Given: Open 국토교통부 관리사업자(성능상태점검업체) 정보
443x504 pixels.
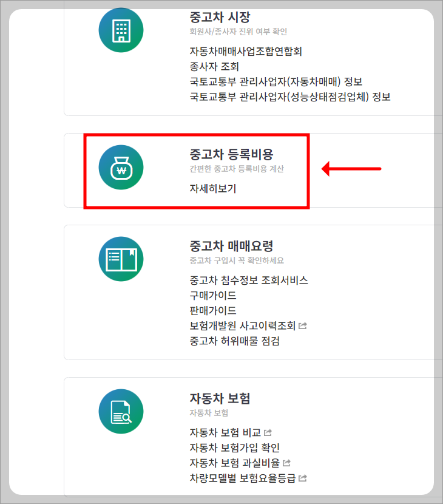Looking at the screenshot, I should [290, 97].
